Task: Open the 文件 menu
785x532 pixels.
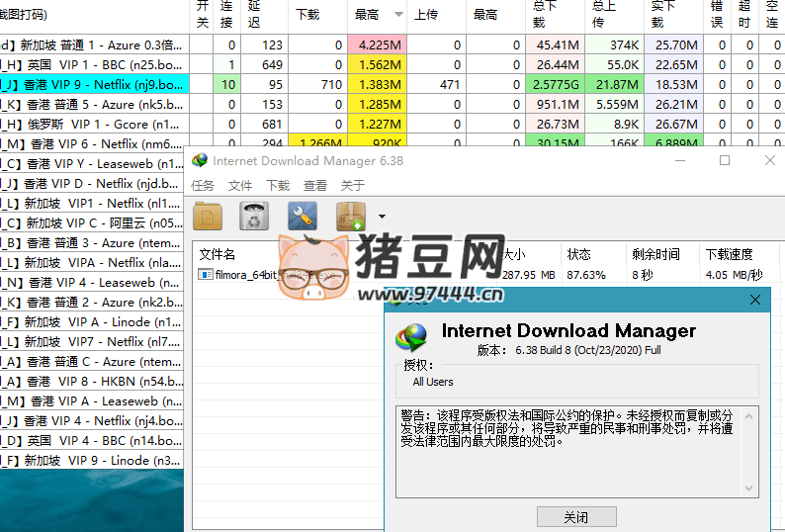Action: click(240, 185)
